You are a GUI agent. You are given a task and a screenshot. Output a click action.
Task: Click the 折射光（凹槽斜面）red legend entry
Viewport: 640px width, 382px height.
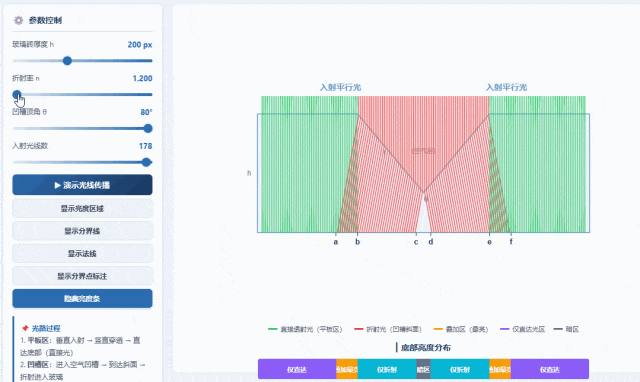[x=388, y=329]
